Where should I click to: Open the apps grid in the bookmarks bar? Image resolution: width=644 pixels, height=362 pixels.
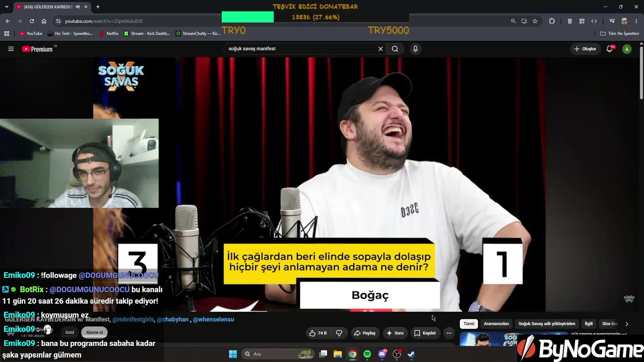7,34
